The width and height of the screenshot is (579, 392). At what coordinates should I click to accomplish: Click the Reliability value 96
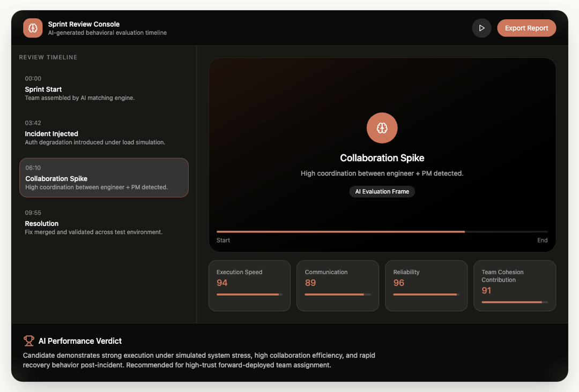399,283
